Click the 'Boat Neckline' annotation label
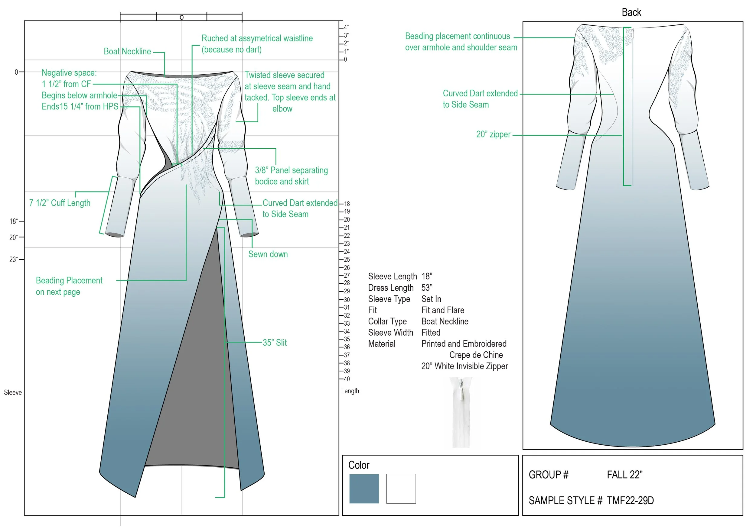This screenshot has height=532, width=756. pos(127,51)
